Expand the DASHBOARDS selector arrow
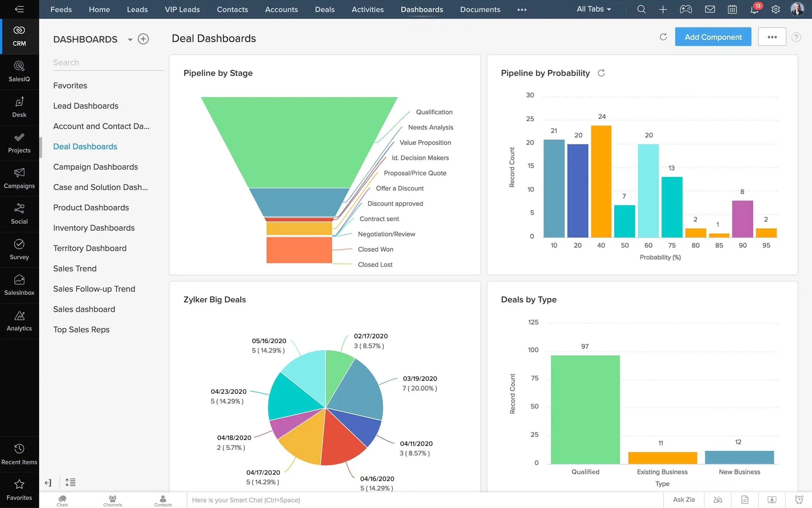812x508 pixels. click(130, 39)
